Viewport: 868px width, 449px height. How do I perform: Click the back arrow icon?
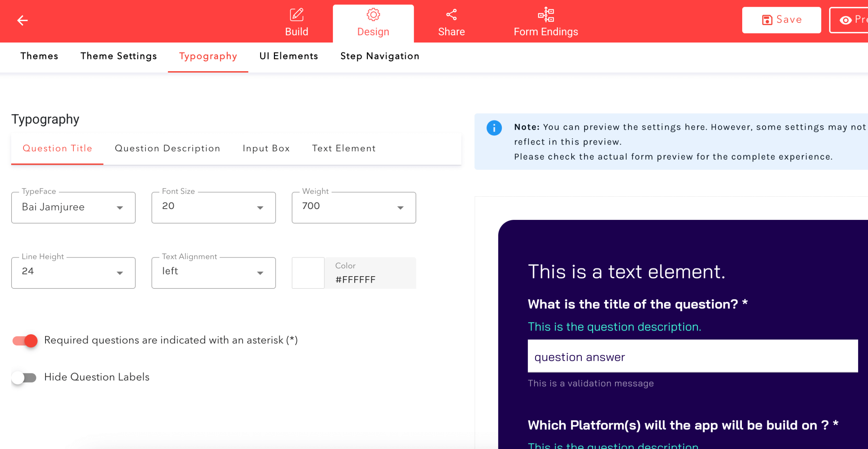pyautogui.click(x=22, y=20)
